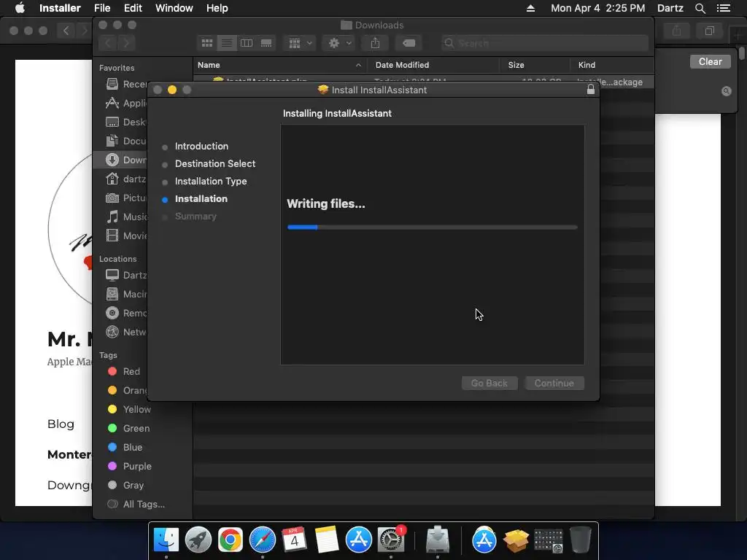Click lock icon in Installer title bar
747x560 pixels.
coord(591,90)
